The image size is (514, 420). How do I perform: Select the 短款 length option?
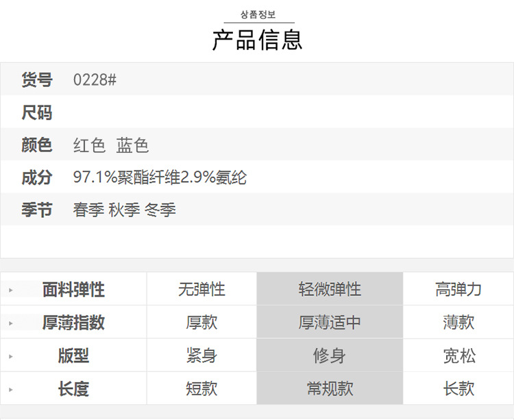201,388
